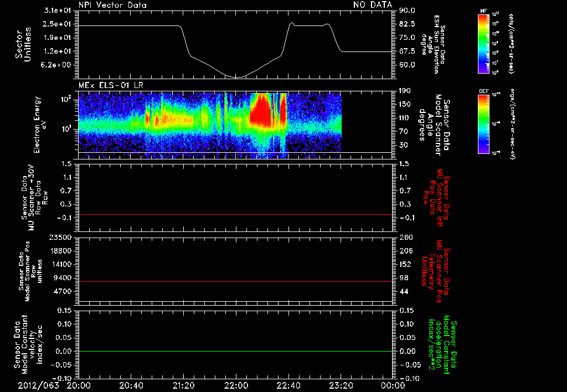Click the 00:00 time axis label
The height and width of the screenshot is (392, 567).
[393, 385]
